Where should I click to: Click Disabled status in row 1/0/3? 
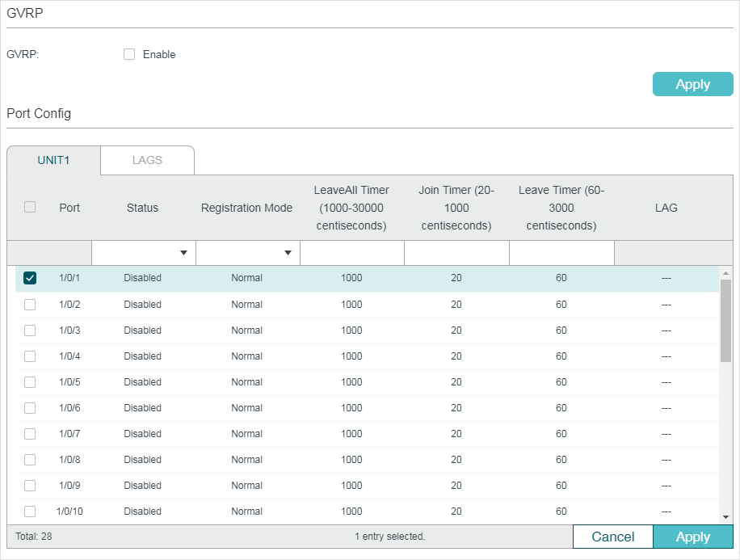pos(142,331)
